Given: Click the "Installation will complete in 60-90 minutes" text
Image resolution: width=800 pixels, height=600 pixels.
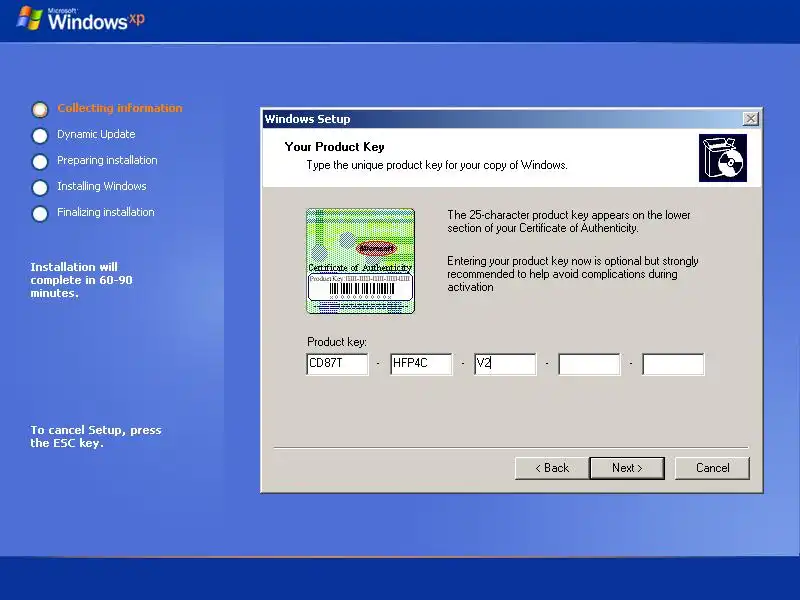Looking at the screenshot, I should pyautogui.click(x=81, y=280).
